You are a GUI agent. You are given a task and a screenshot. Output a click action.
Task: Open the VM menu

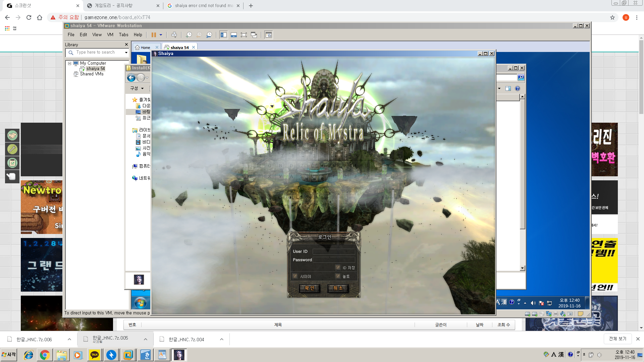[110, 35]
